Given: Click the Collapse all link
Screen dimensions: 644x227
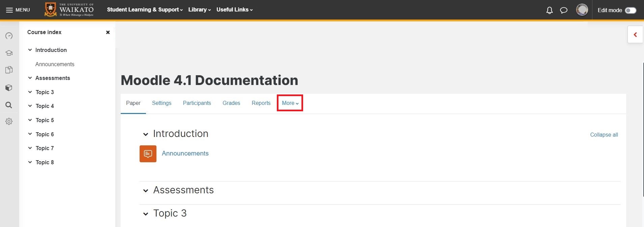Looking at the screenshot, I should (604, 135).
